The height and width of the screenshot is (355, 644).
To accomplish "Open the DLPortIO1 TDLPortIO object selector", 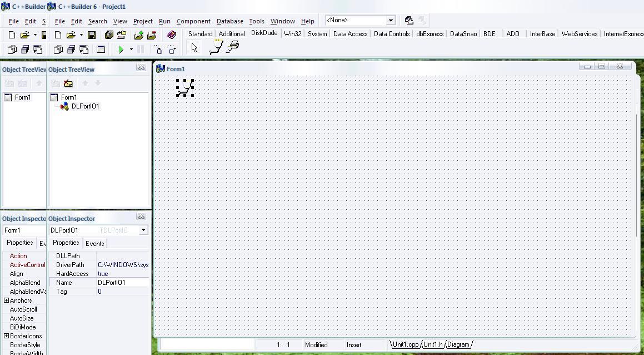I will (x=98, y=230).
